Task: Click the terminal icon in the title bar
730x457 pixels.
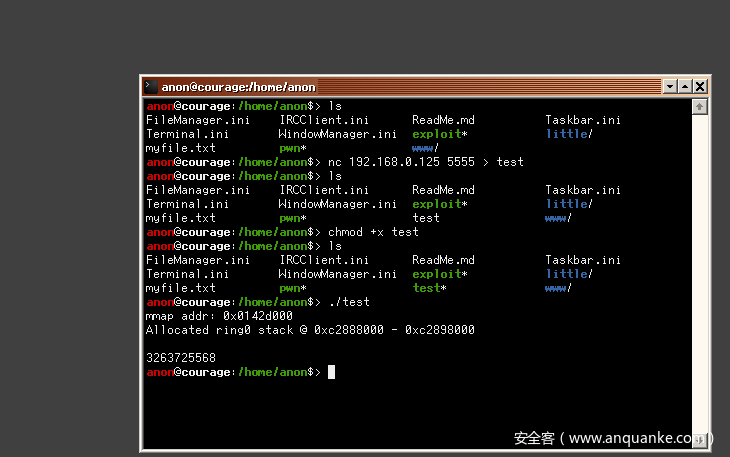Action: 150,87
